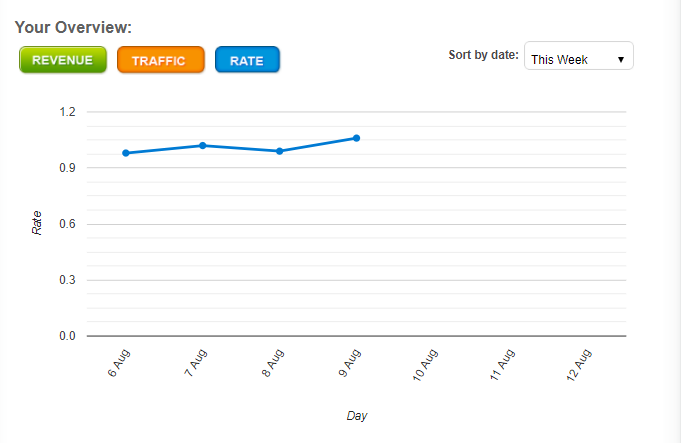Click the 12 Aug x-axis label
694x443 pixels.
(x=580, y=364)
